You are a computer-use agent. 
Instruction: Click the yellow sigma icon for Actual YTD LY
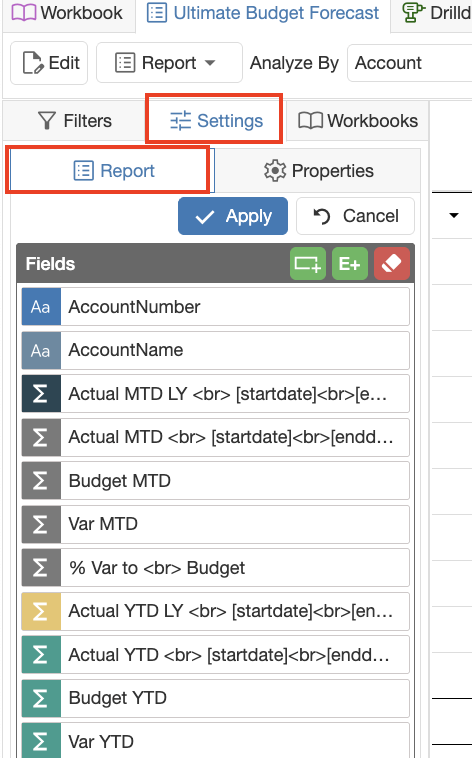coord(41,611)
